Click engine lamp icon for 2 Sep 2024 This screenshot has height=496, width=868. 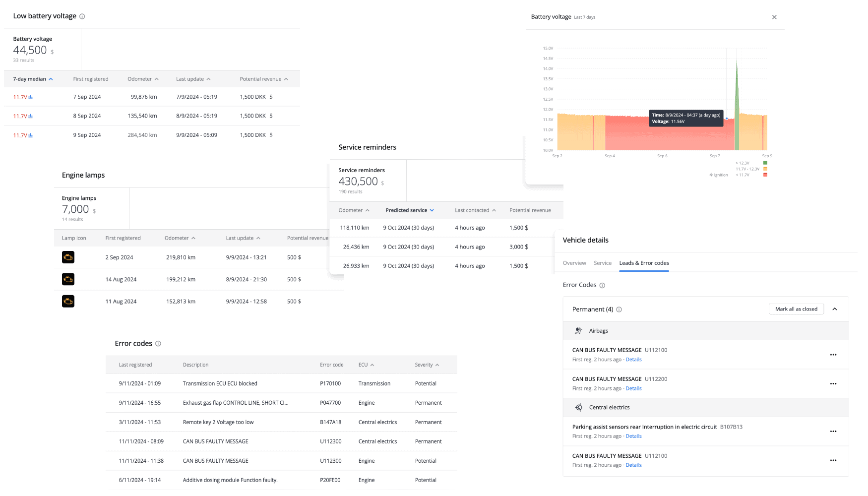point(68,257)
